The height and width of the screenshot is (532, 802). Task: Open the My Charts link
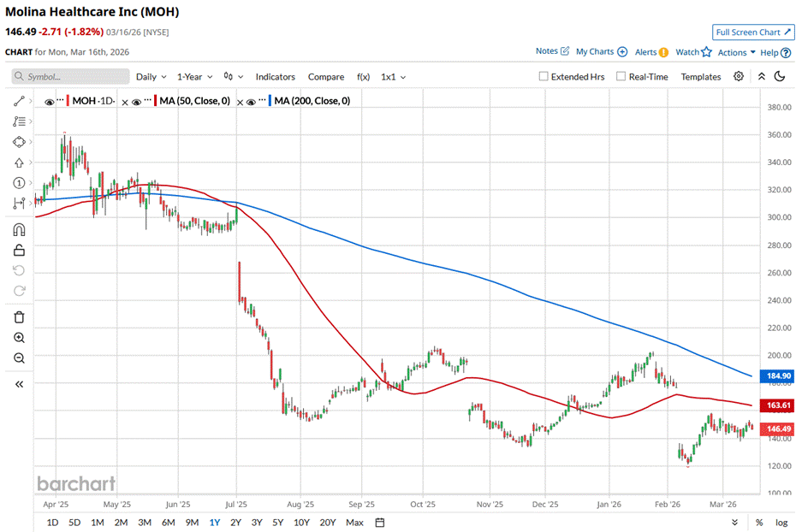tap(601, 52)
